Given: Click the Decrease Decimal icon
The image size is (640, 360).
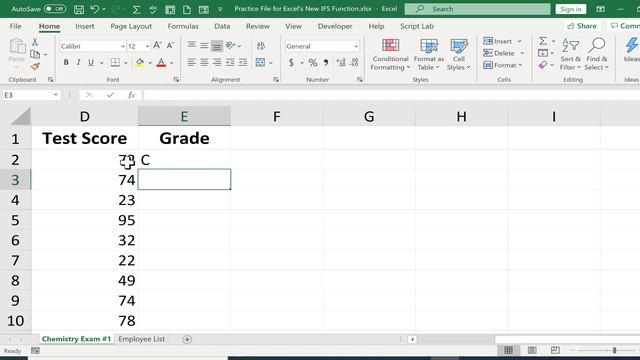Looking at the screenshot, I should 354,62.
